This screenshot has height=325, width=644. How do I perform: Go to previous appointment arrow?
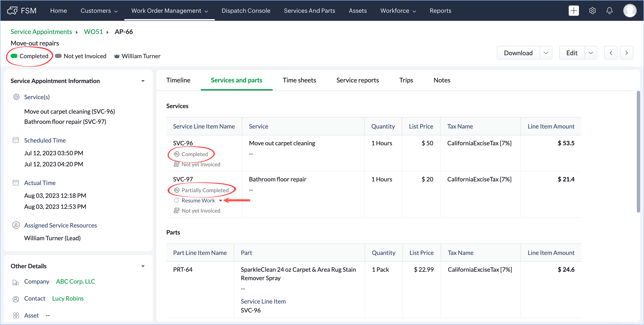[x=611, y=53]
